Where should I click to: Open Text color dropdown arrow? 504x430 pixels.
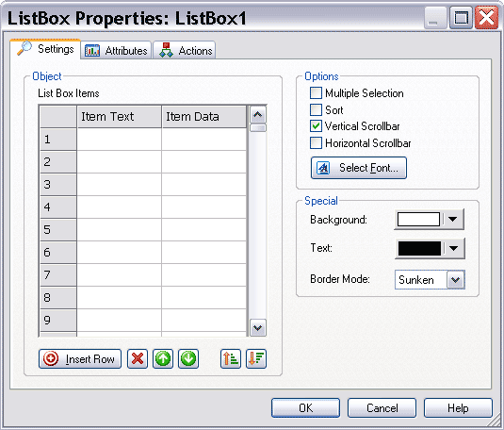454,248
